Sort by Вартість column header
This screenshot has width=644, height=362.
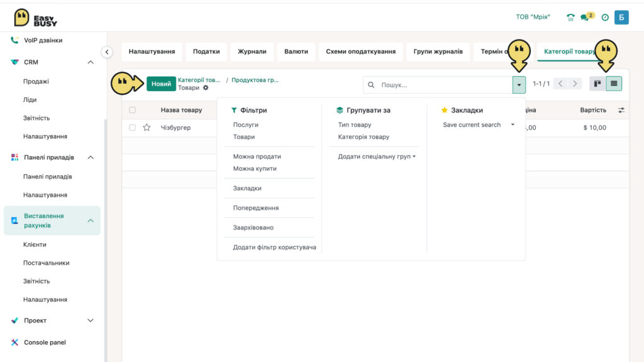tap(592, 110)
